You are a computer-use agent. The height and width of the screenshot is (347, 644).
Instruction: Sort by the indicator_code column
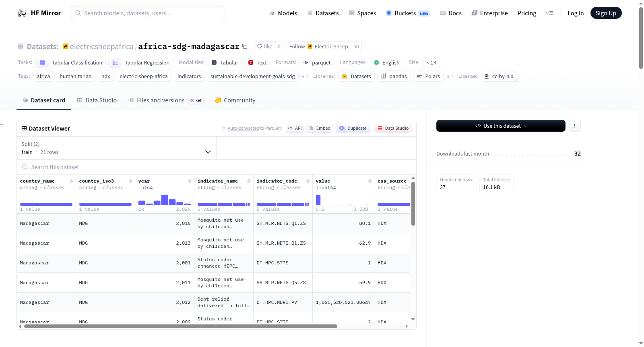308,181
